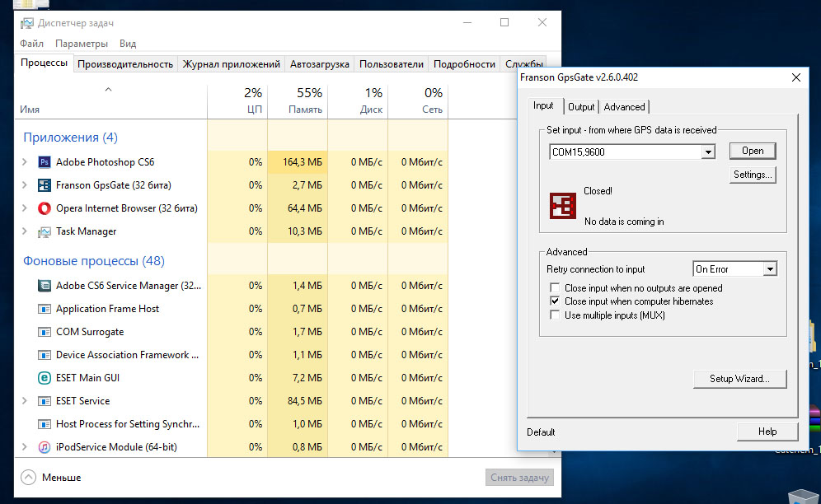The image size is (821, 504).
Task: Click the red GpsGate status icon
Action: pyautogui.click(x=563, y=206)
